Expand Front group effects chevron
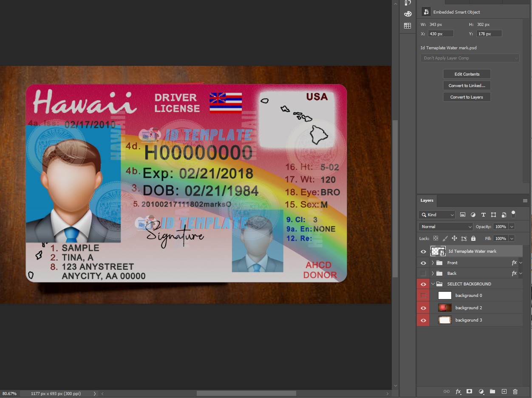 click(x=521, y=263)
